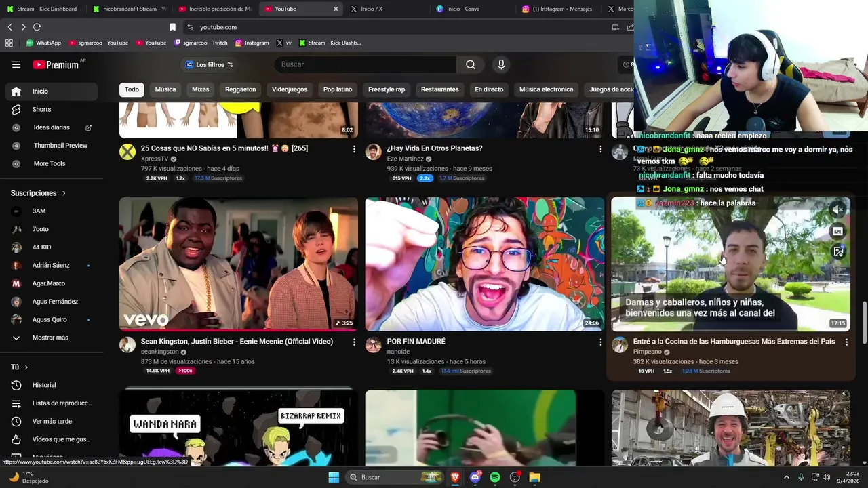Open the Los filtros extension button
Image resolution: width=868 pixels, height=488 pixels.
[209, 64]
